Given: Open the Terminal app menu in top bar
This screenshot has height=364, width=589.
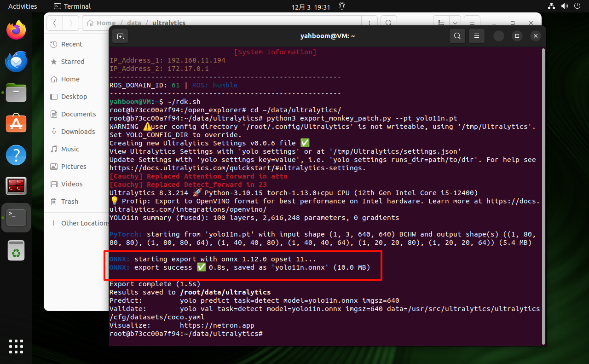Looking at the screenshot, I should (72, 6).
